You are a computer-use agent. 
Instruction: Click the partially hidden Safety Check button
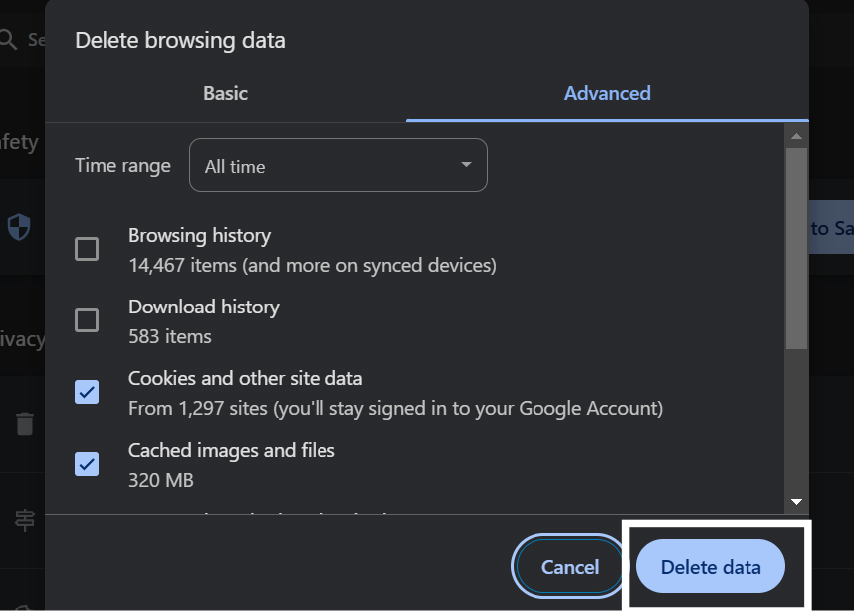pos(831,228)
